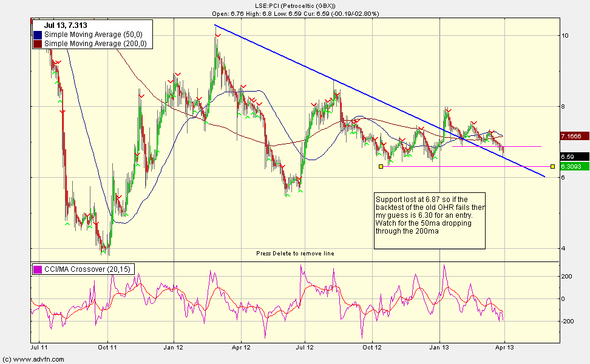Click the Jan 13 date axis label
This screenshot has width=590, height=364.
pyautogui.click(x=440, y=349)
